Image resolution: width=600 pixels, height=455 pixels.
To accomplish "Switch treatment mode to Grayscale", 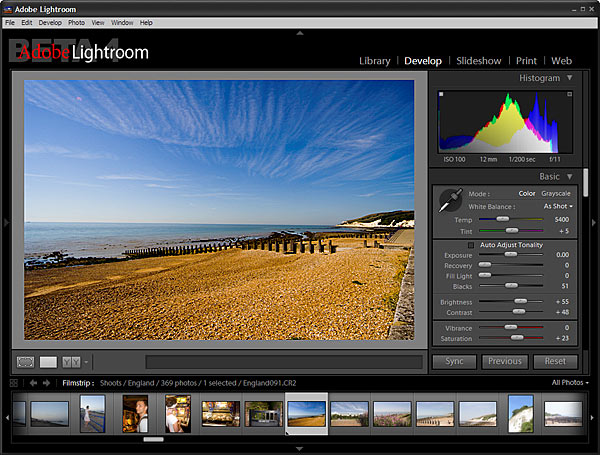I will coord(556,193).
